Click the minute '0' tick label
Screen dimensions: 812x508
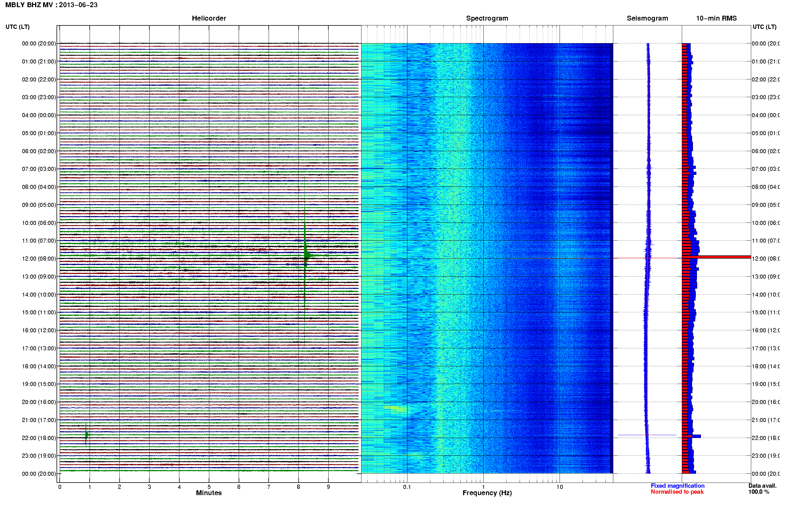pyautogui.click(x=60, y=487)
